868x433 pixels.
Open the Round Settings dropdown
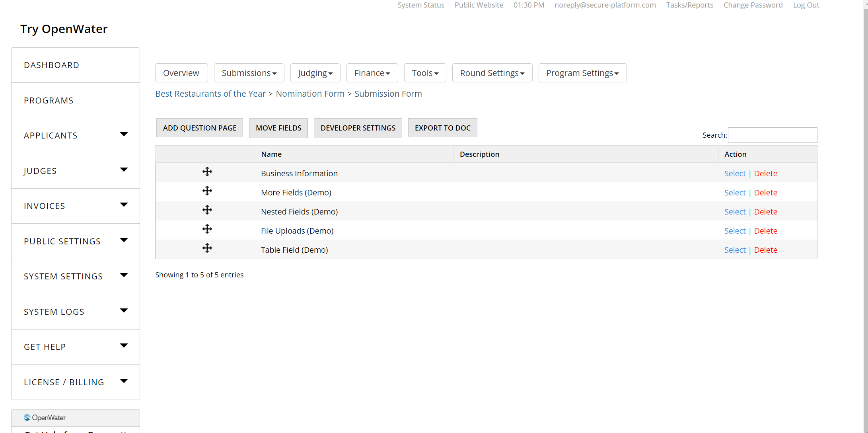point(492,73)
